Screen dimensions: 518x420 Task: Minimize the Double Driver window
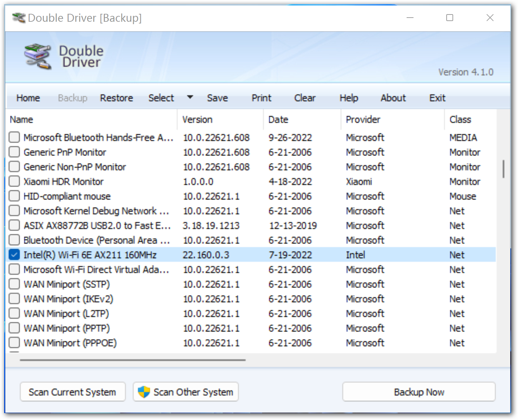coord(410,18)
